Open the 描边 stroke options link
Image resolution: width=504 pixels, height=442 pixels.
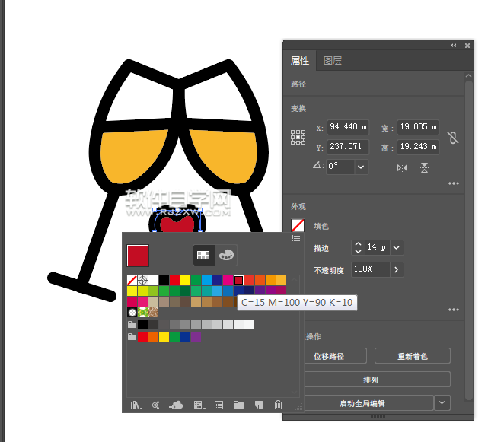pyautogui.click(x=321, y=248)
